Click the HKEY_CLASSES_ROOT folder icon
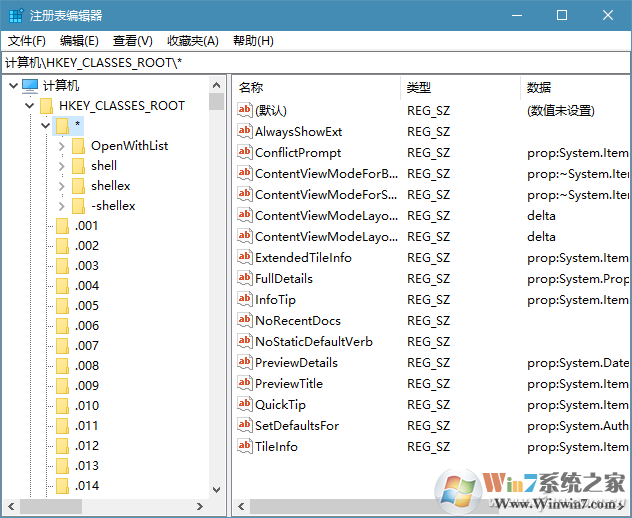632x518 pixels. tap(46, 106)
